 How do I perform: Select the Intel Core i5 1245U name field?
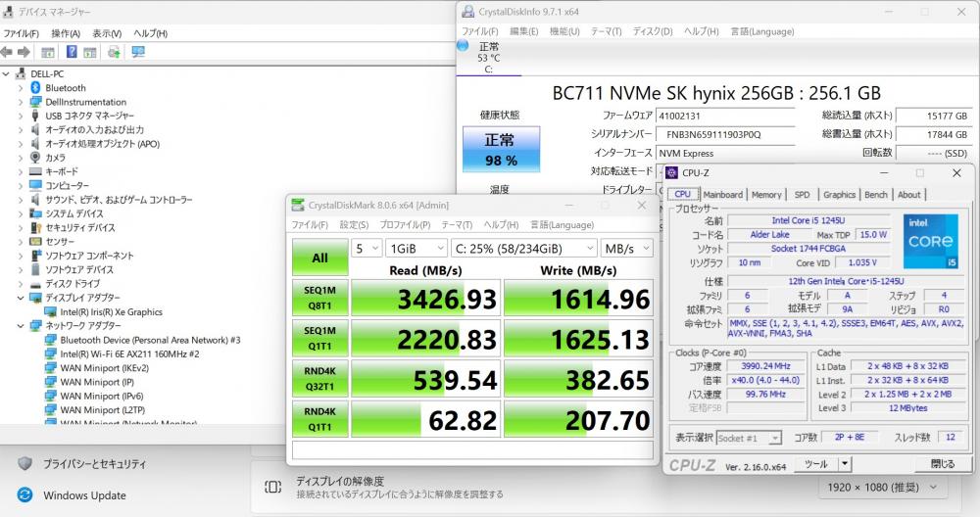tap(808, 220)
